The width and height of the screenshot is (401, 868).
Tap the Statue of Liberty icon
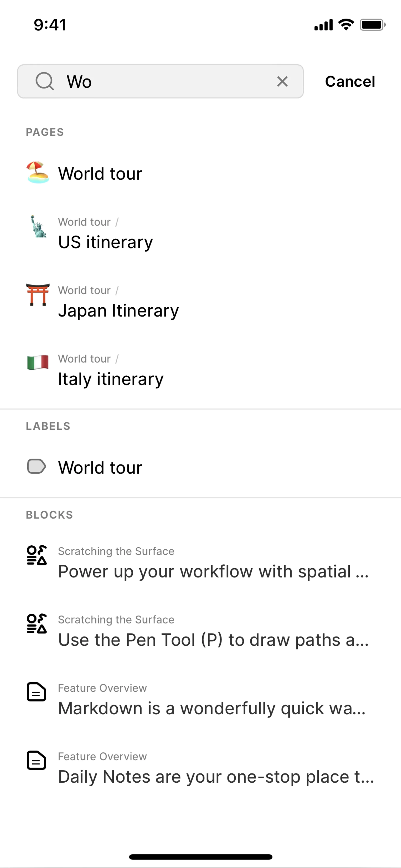(x=38, y=227)
